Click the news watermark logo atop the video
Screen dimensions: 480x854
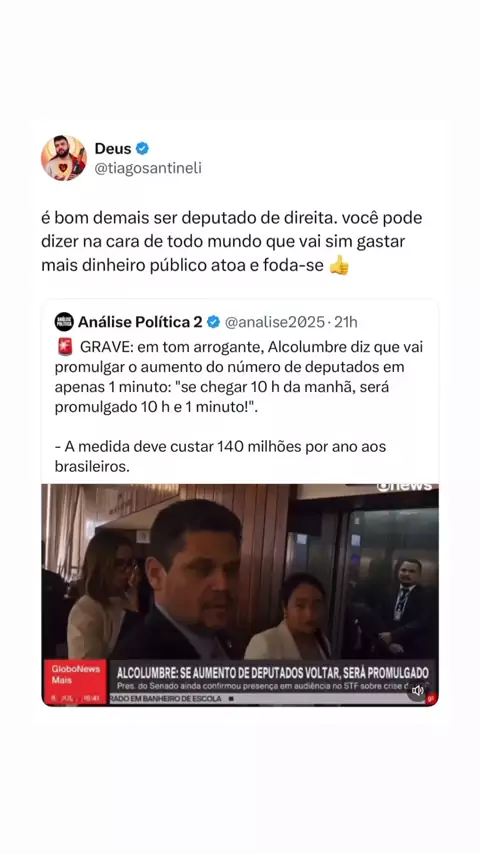pos(405,486)
